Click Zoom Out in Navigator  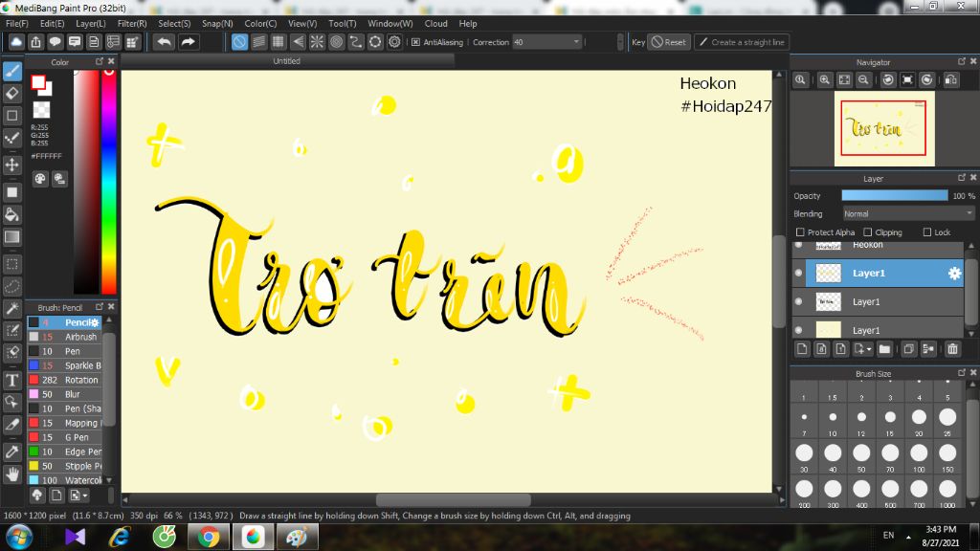coord(863,80)
